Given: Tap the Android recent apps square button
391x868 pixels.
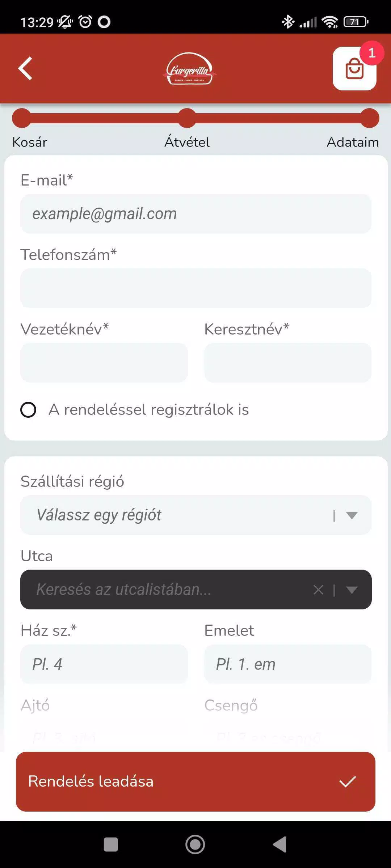Looking at the screenshot, I should point(111,844).
